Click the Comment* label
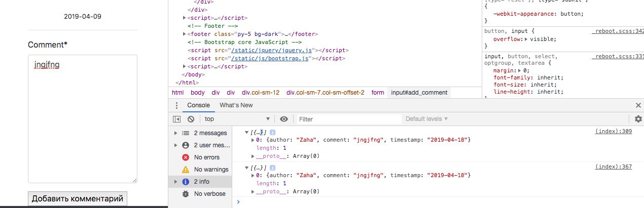 (x=48, y=45)
